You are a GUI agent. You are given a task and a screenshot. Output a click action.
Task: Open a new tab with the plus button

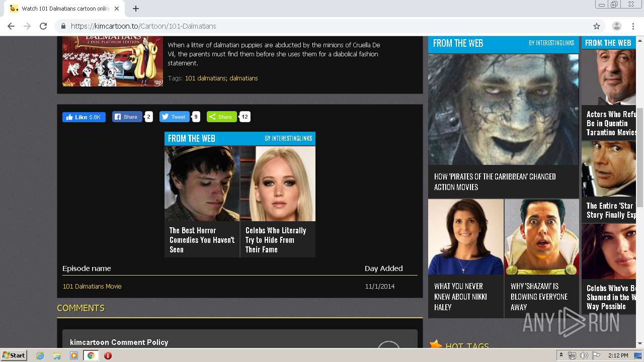(135, 9)
